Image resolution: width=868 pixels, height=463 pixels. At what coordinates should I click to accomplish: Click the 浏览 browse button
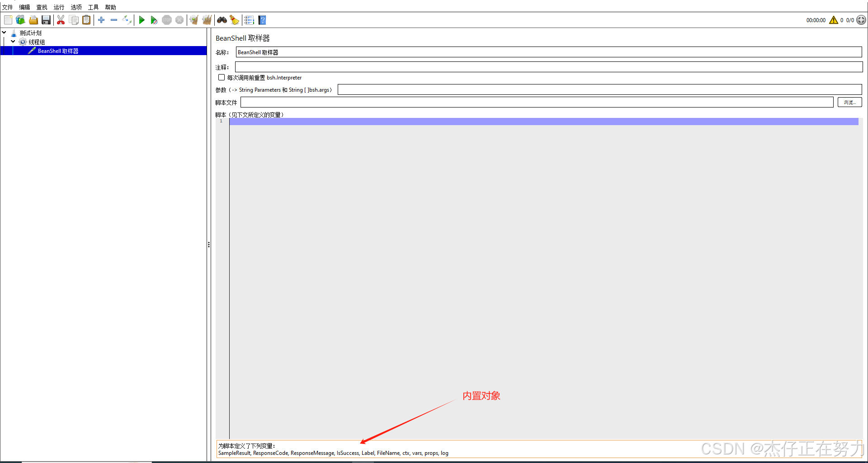pos(850,102)
